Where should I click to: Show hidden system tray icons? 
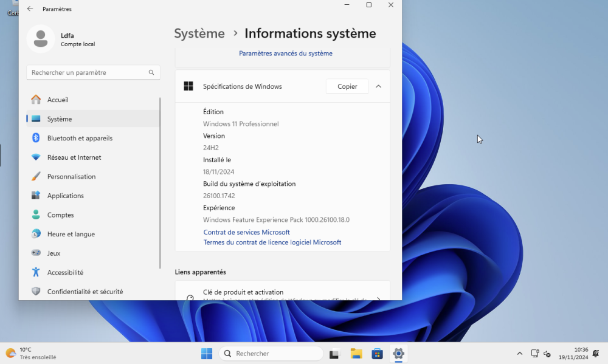[519, 354]
